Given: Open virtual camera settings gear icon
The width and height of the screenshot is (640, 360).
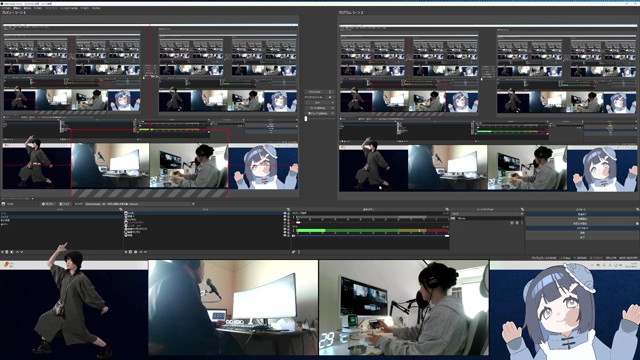Looking at the screenshot, I should point(637,223).
